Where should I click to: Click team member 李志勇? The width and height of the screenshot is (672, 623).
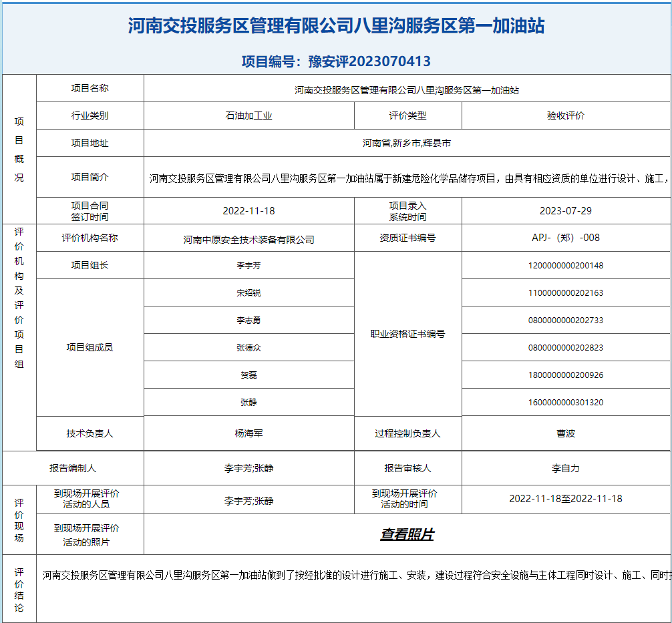coord(248,321)
